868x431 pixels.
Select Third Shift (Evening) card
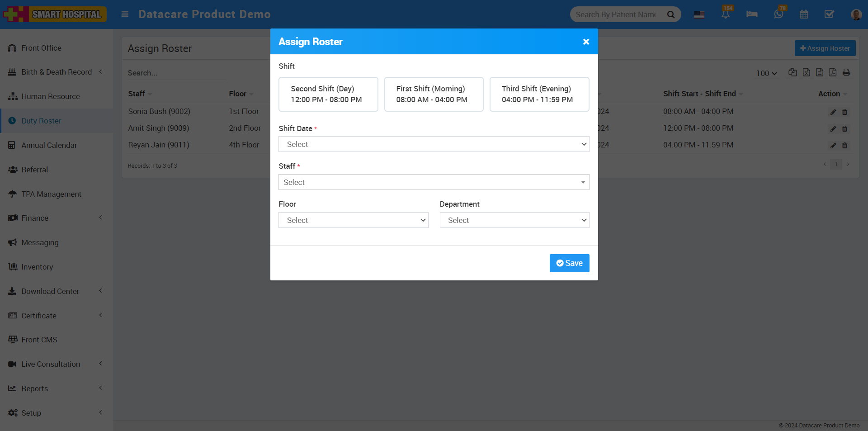coord(539,94)
